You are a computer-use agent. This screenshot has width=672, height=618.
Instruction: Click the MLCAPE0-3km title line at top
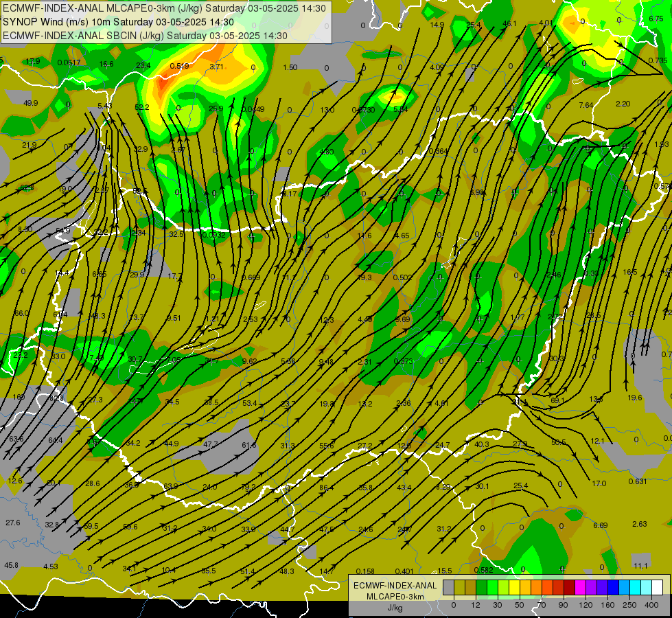pos(164,8)
